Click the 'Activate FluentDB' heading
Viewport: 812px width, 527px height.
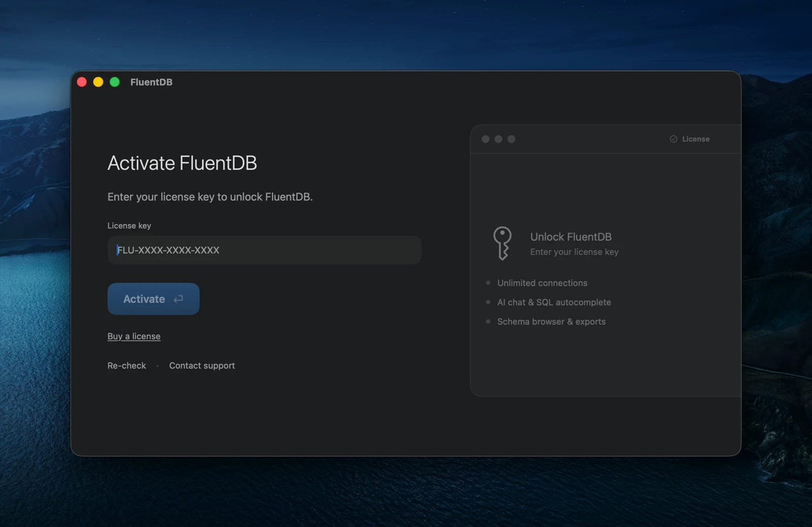pos(182,163)
